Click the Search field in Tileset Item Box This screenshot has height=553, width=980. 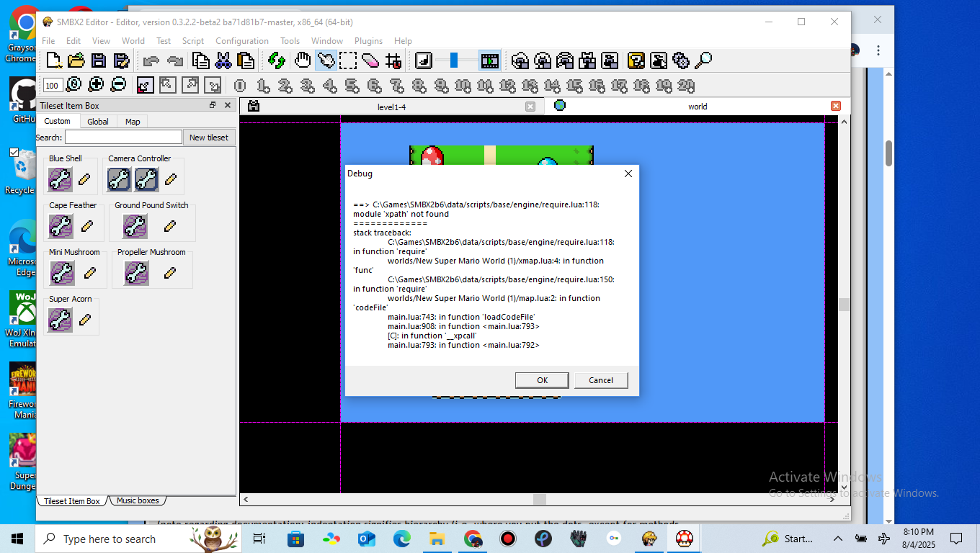click(123, 137)
